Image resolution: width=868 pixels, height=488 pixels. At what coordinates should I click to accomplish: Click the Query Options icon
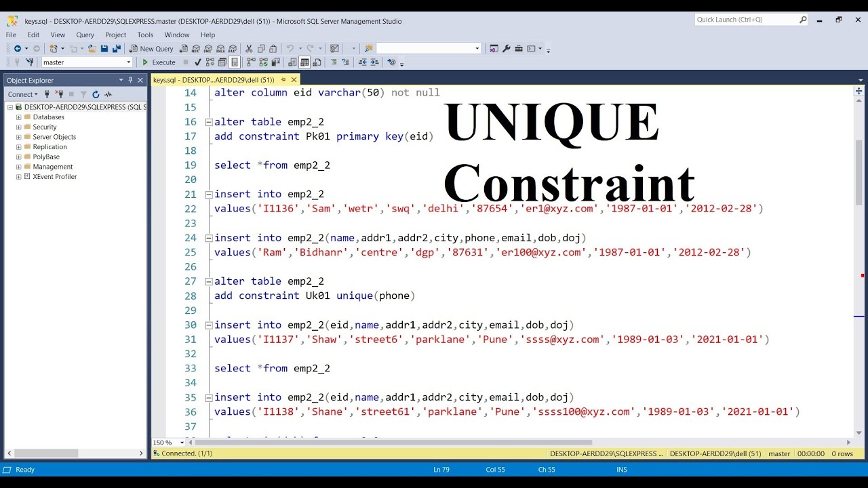tap(222, 62)
